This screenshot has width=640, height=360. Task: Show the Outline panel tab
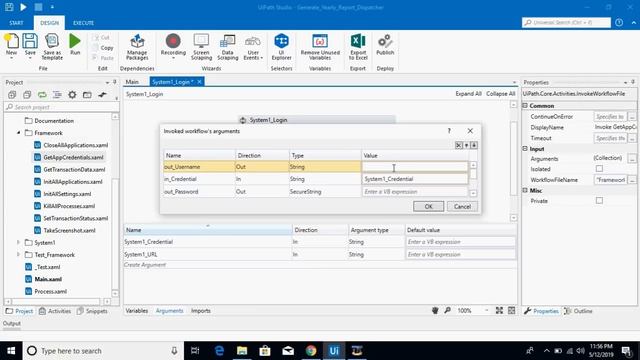click(x=578, y=311)
